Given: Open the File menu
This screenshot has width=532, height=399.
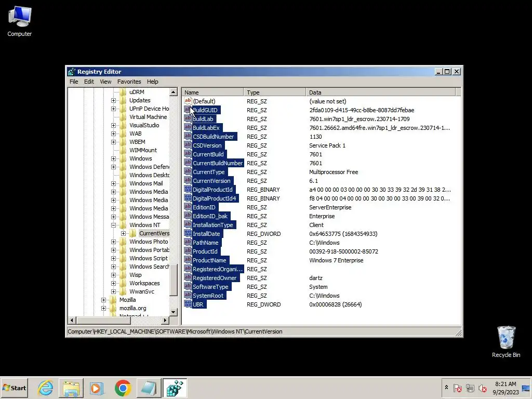Looking at the screenshot, I should pos(74,82).
